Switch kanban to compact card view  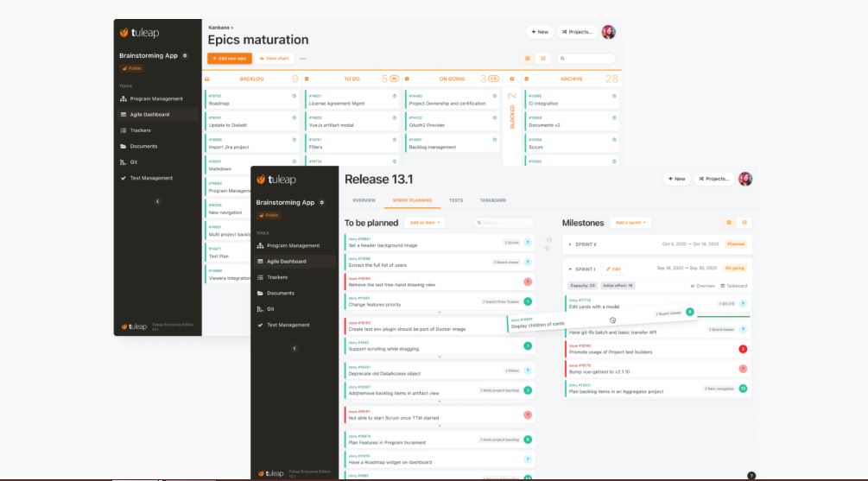tap(543, 58)
